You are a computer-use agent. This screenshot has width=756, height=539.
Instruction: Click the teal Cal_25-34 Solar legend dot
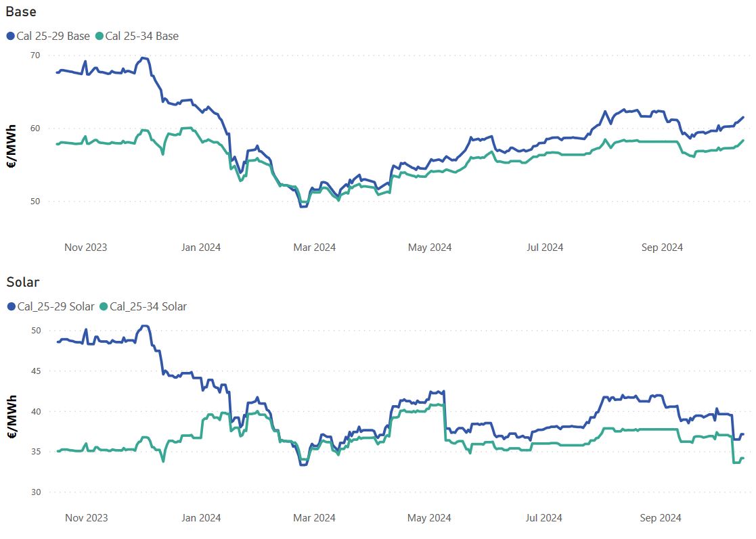tap(104, 306)
